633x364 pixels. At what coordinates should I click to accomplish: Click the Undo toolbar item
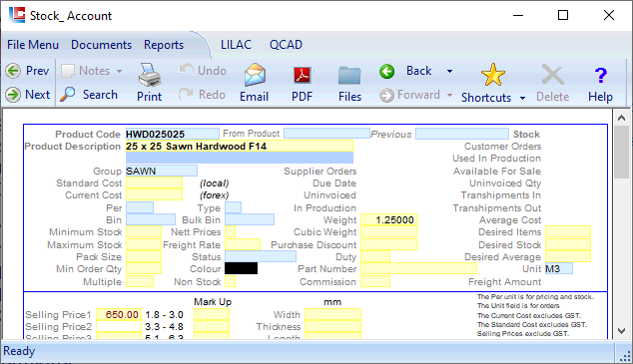(x=203, y=71)
